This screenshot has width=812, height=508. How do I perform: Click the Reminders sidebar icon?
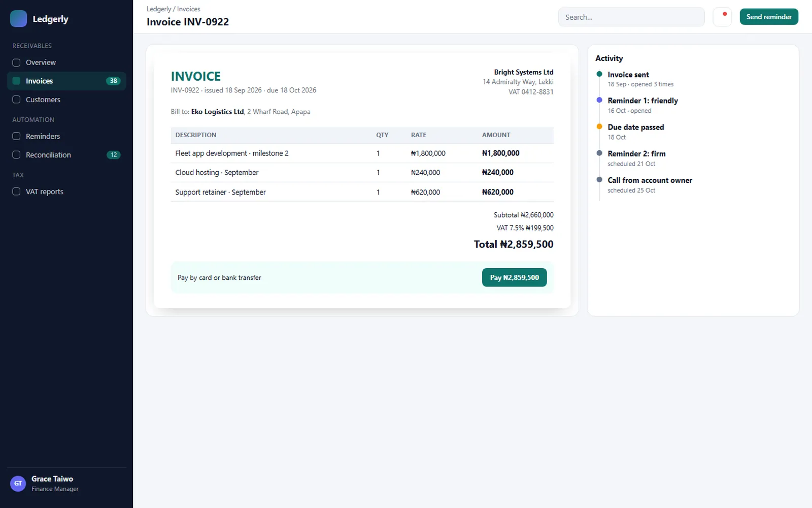[x=16, y=136]
